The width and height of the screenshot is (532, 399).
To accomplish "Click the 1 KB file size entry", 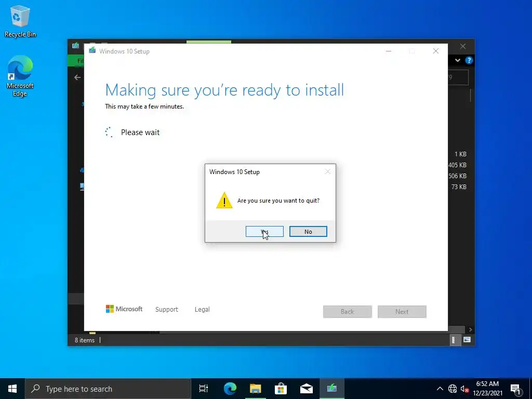I will point(460,154).
